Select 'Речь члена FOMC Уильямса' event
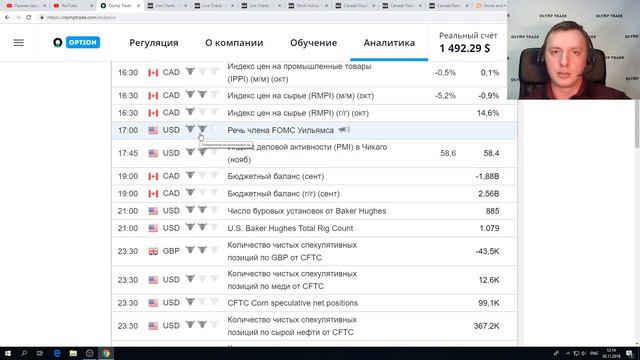Image resolution: width=640 pixels, height=360 pixels. click(x=280, y=130)
